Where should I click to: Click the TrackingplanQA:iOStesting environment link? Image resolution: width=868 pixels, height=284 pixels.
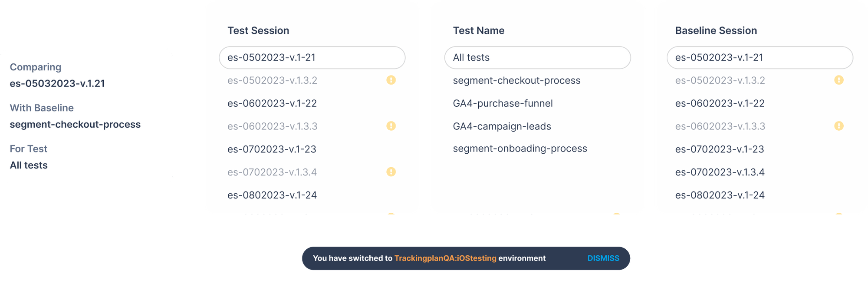click(x=445, y=258)
